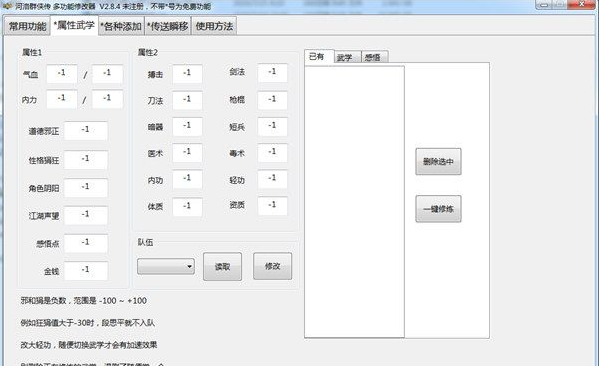Click the 感悟点 input box
Viewport: 599px width, 366px height.
(x=86, y=243)
